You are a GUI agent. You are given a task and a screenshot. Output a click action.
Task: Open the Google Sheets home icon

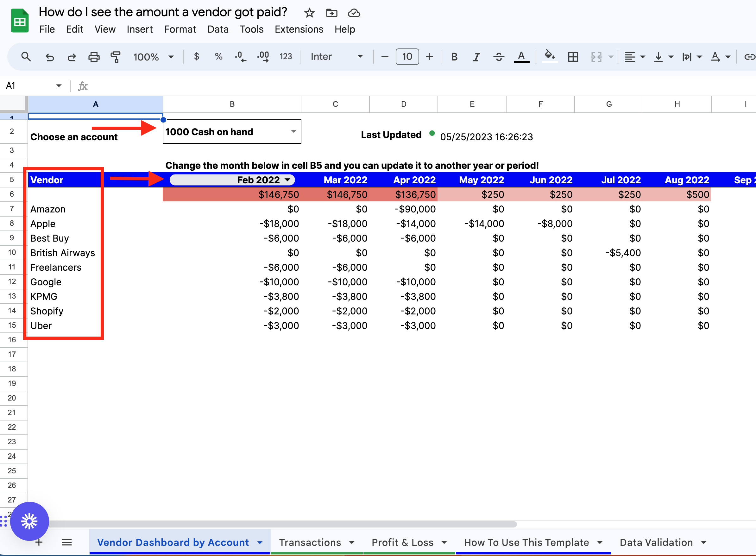(20, 21)
